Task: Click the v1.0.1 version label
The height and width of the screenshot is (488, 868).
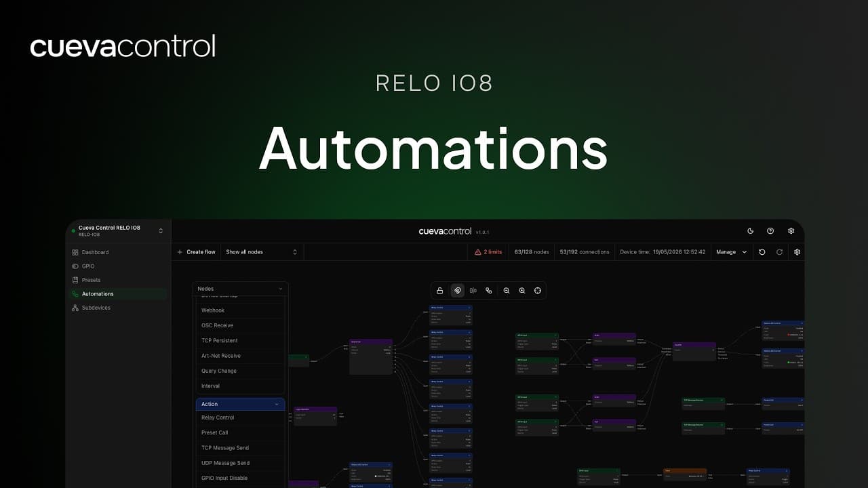Action: point(483,232)
